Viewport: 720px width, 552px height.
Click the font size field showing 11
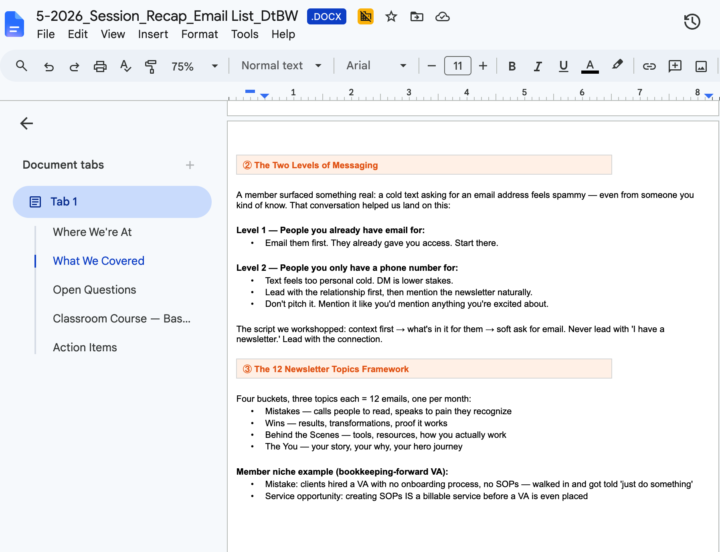tap(457, 66)
